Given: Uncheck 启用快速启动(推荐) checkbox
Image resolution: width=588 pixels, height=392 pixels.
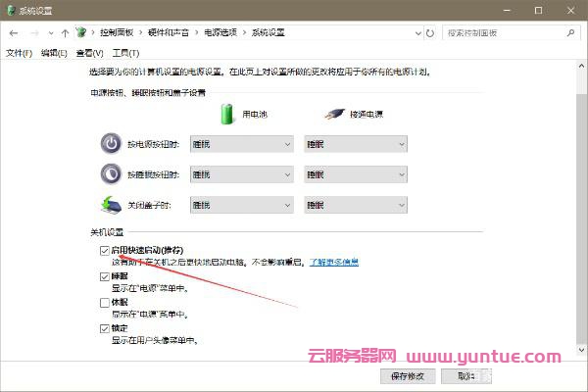Looking at the screenshot, I should [105, 251].
